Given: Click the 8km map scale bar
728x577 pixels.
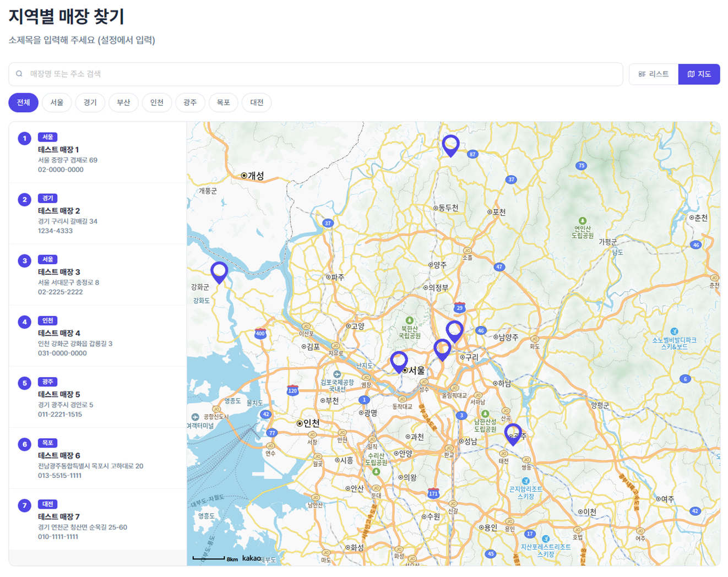Looking at the screenshot, I should pyautogui.click(x=209, y=558).
